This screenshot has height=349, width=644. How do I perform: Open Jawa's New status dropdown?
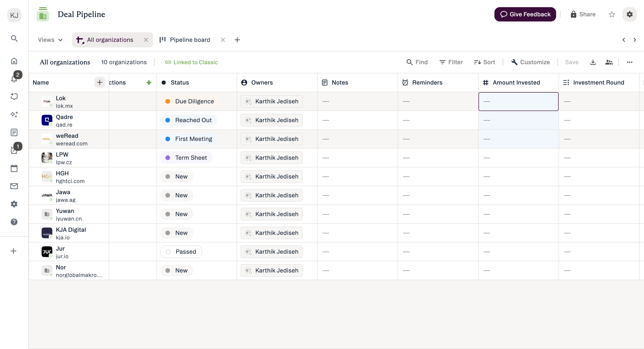[176, 195]
